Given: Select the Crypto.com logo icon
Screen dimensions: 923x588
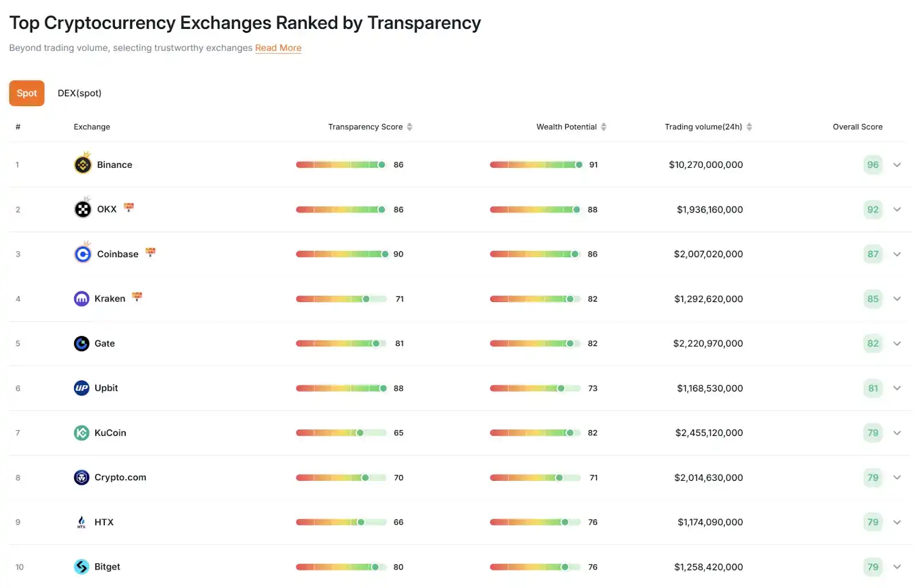Looking at the screenshot, I should pyautogui.click(x=82, y=477).
